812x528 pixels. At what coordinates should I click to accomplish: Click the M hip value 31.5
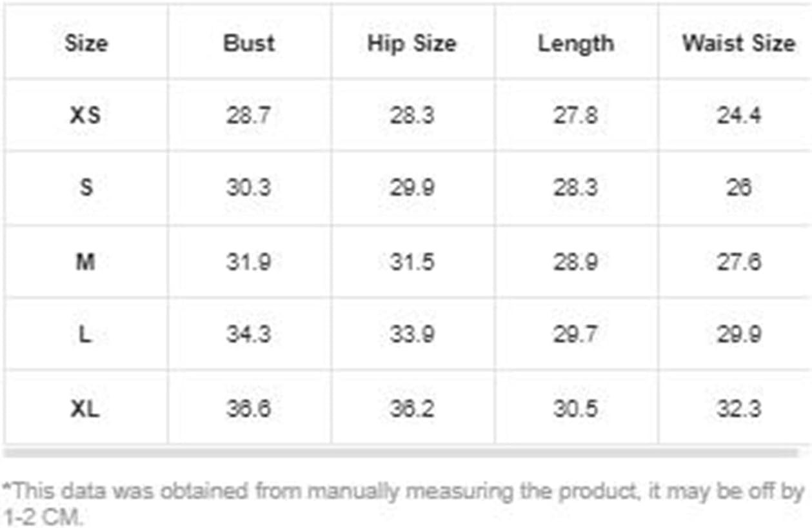pyautogui.click(x=412, y=261)
